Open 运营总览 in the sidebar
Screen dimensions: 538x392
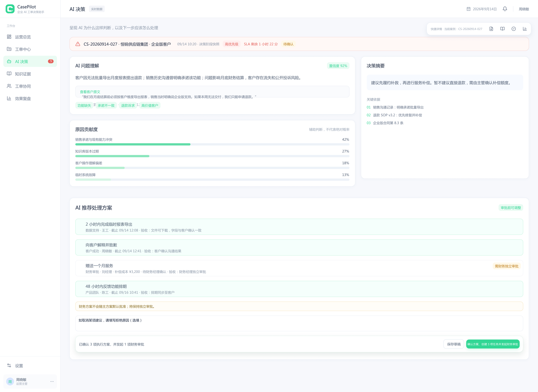(30, 37)
